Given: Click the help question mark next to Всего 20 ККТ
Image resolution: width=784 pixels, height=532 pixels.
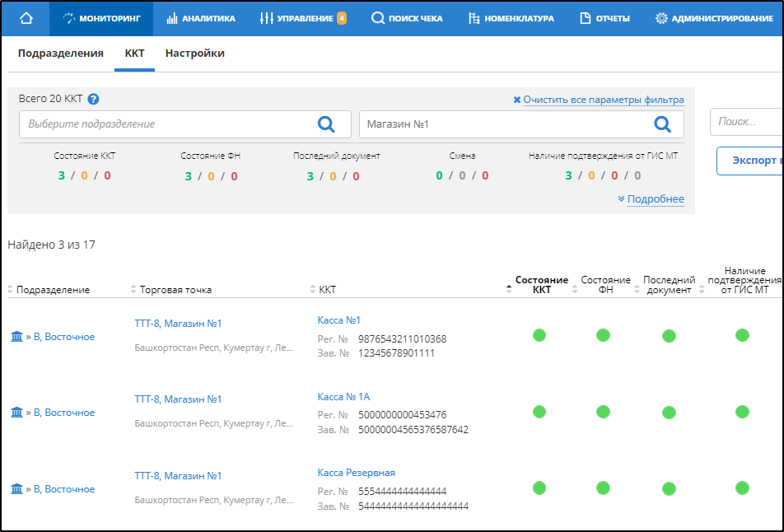Looking at the screenshot, I should (93, 99).
